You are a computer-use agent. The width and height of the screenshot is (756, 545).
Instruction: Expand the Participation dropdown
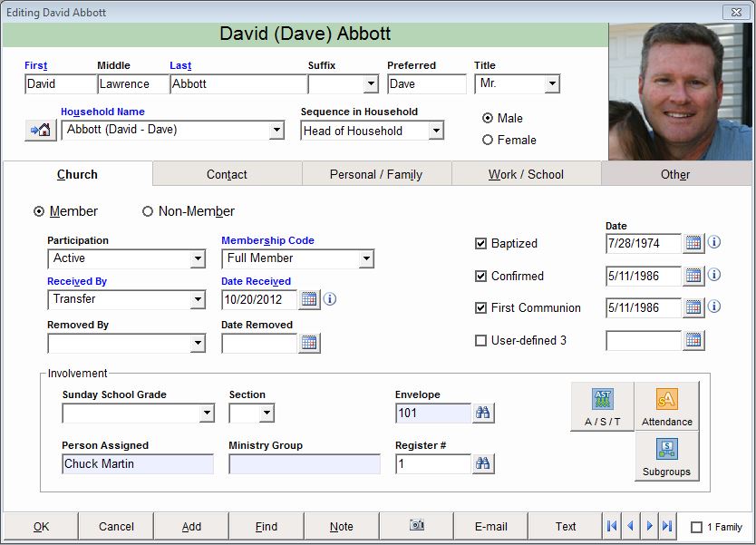(x=198, y=259)
